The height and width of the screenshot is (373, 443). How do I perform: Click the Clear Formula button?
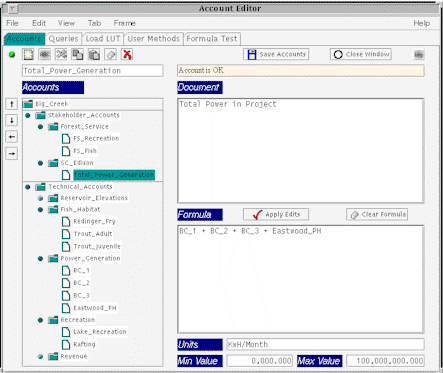tap(377, 214)
